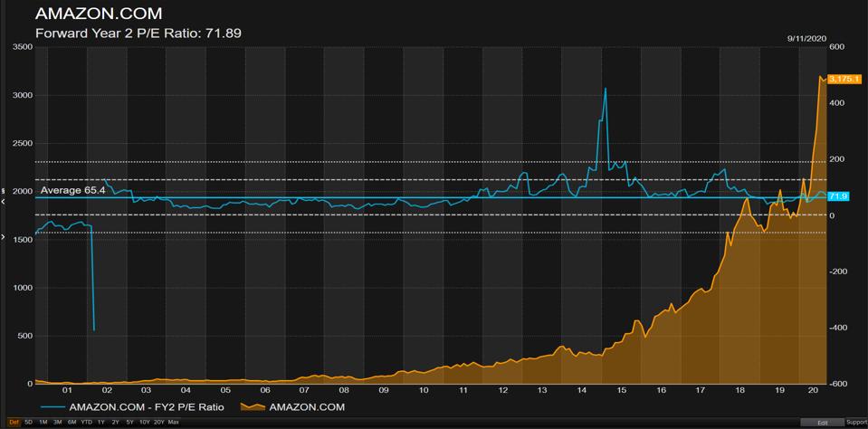Select the Def default range button

click(x=14, y=423)
